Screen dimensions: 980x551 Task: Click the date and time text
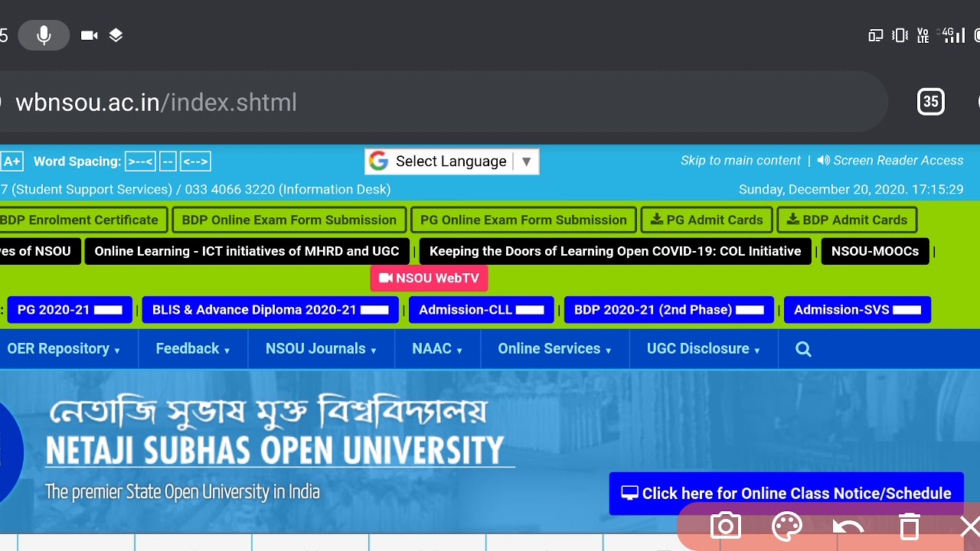[x=851, y=189]
